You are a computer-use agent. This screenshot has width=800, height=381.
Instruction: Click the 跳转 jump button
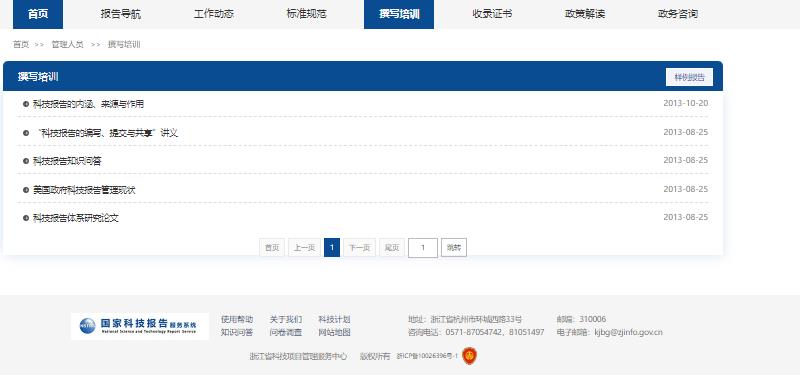(x=454, y=248)
